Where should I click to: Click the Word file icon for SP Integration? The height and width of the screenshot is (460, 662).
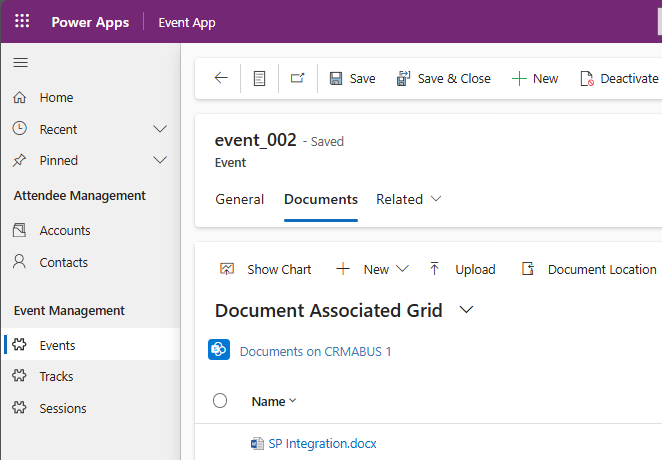pyautogui.click(x=257, y=444)
